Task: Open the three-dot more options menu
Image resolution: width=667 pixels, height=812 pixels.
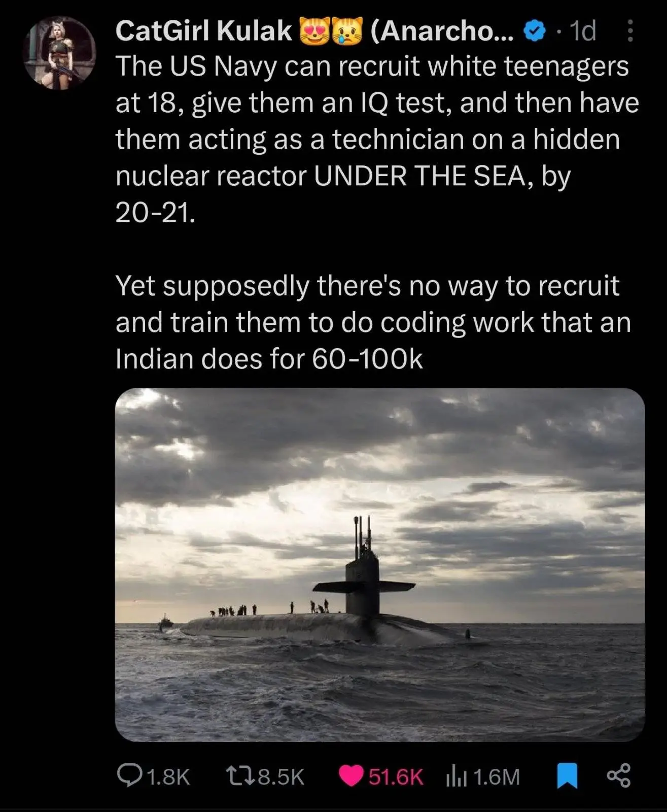Action: [630, 31]
